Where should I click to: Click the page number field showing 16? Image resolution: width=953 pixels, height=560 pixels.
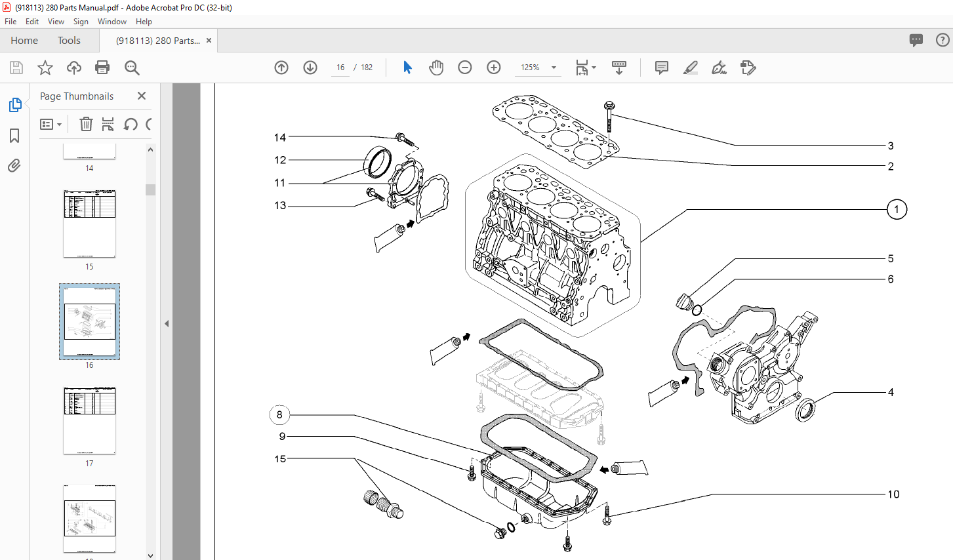(340, 68)
